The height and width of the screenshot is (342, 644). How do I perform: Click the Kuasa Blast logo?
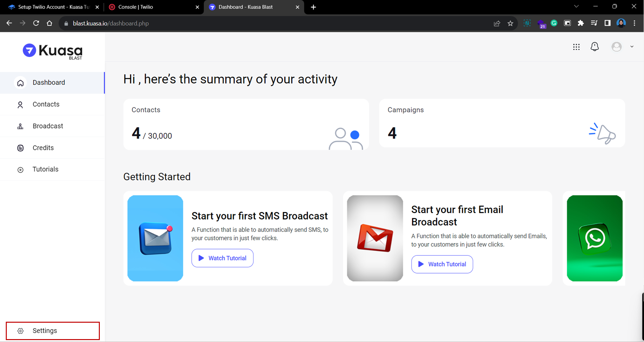[52, 51]
